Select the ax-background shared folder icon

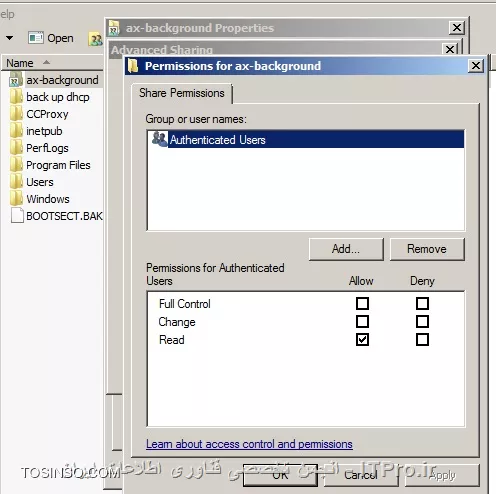[16, 80]
